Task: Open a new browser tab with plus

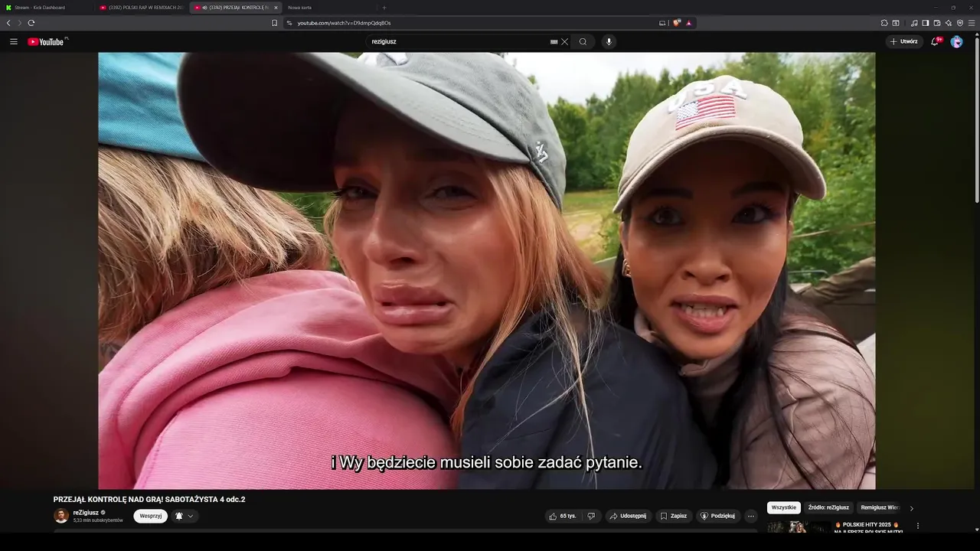Action: 384,8
